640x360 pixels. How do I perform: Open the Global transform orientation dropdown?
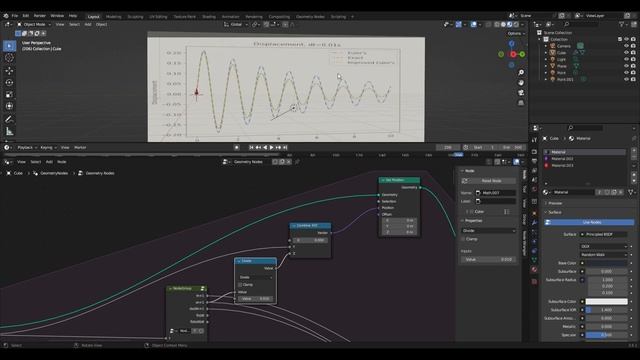pos(236,24)
